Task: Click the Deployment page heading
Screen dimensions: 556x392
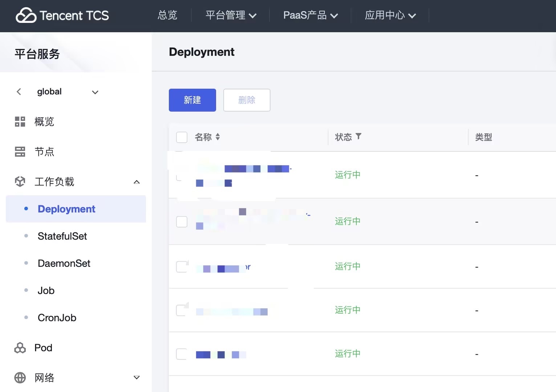Action: coord(202,52)
